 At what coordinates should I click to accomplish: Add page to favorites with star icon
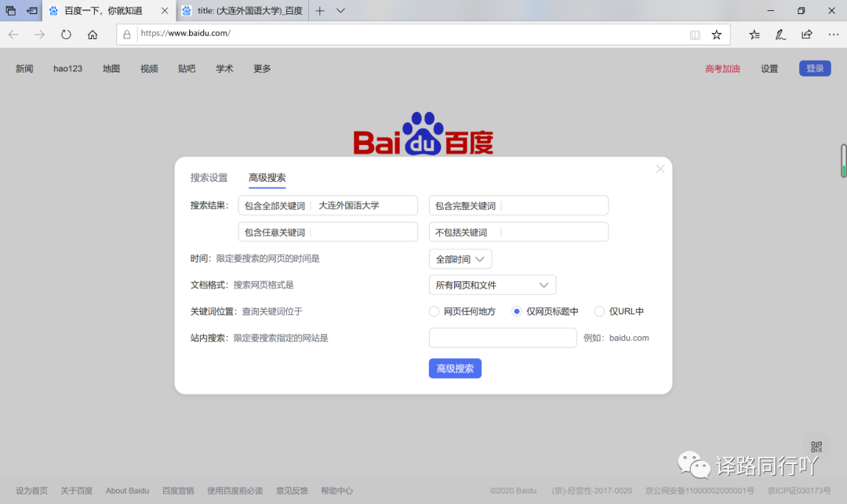click(x=716, y=34)
